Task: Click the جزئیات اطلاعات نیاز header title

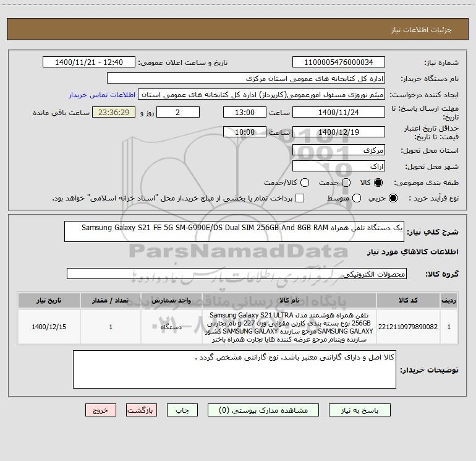Action: pyautogui.click(x=421, y=30)
